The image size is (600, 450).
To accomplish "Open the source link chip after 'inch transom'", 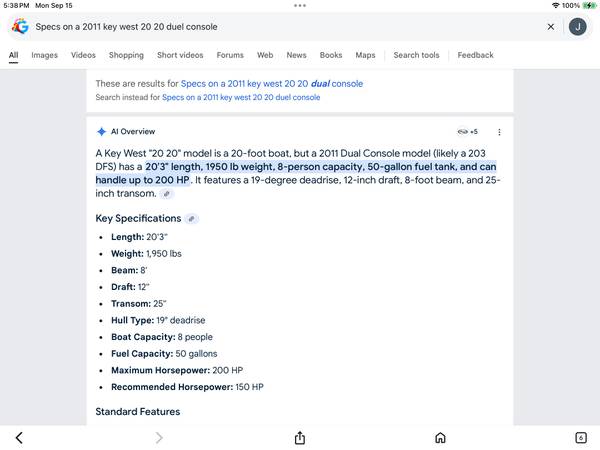I will [166, 194].
